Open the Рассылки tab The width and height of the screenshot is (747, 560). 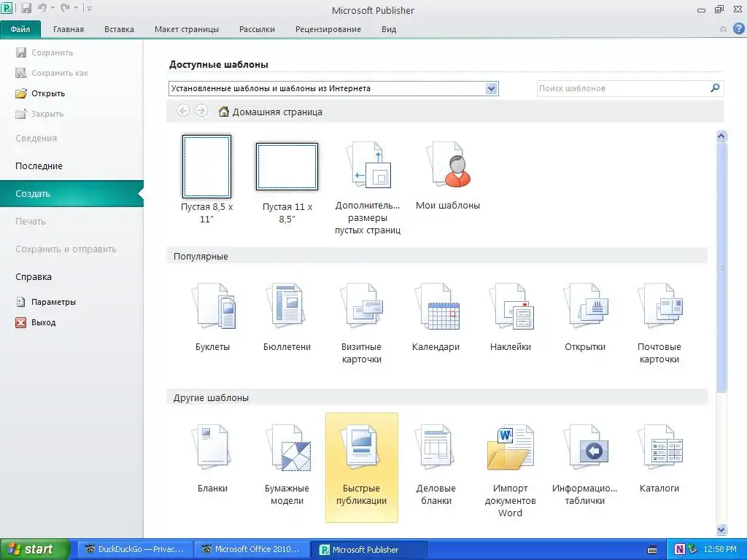click(x=257, y=29)
